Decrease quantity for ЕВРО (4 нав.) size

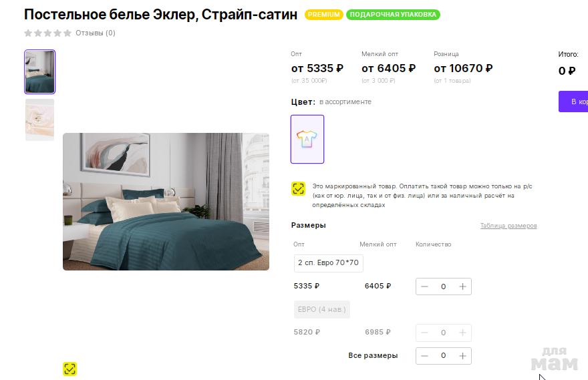click(424, 333)
